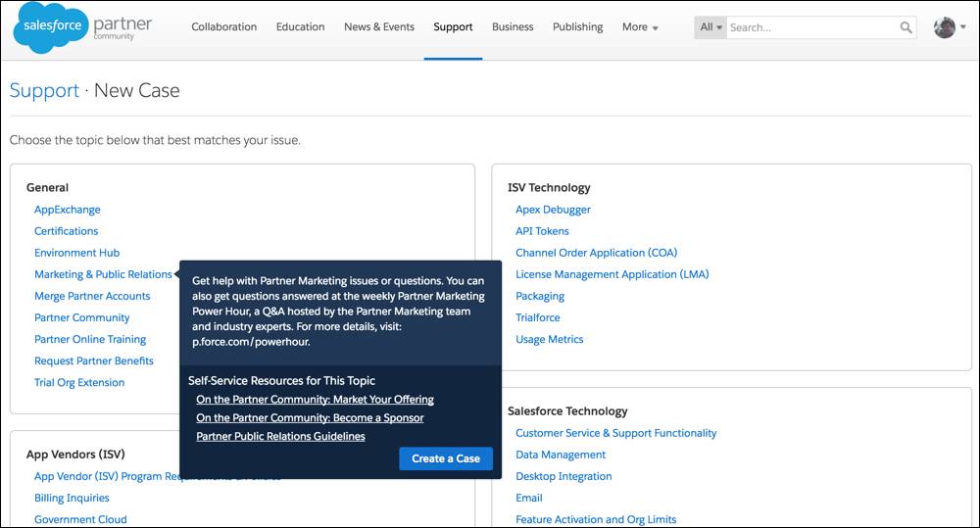Expand the More navigation menu
This screenshot has width=980, height=528.
640,26
